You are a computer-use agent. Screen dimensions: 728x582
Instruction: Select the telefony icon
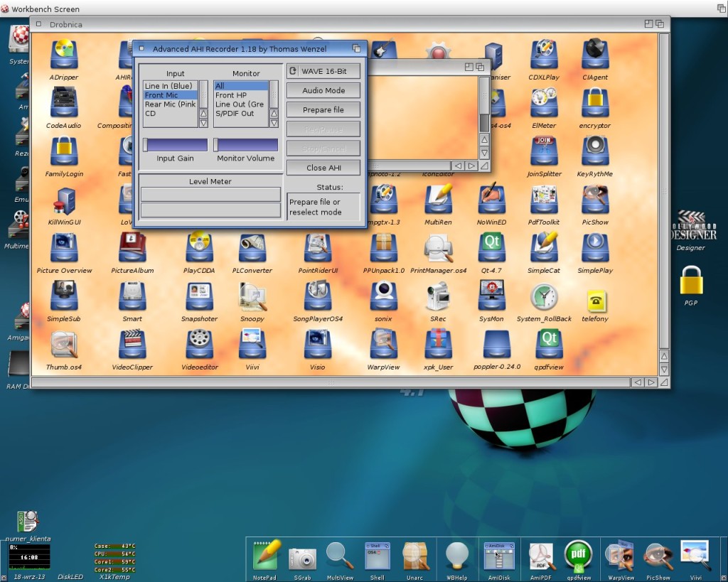(596, 301)
